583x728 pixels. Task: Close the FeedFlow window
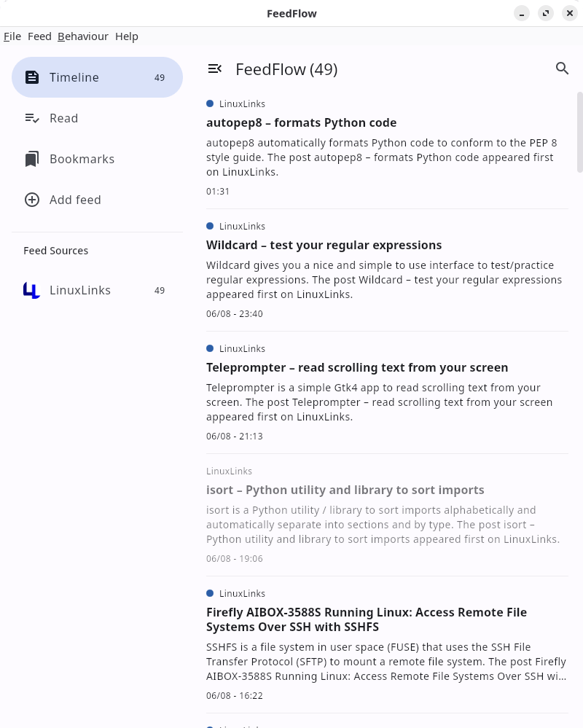click(570, 13)
